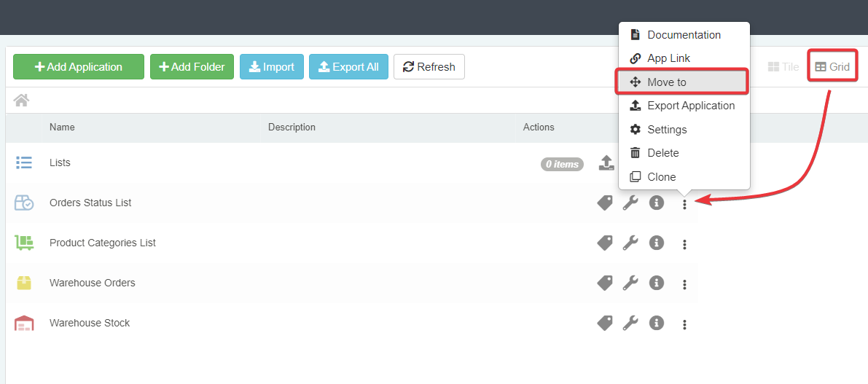Select Clone from the context menu
868x384 pixels.
tap(661, 177)
